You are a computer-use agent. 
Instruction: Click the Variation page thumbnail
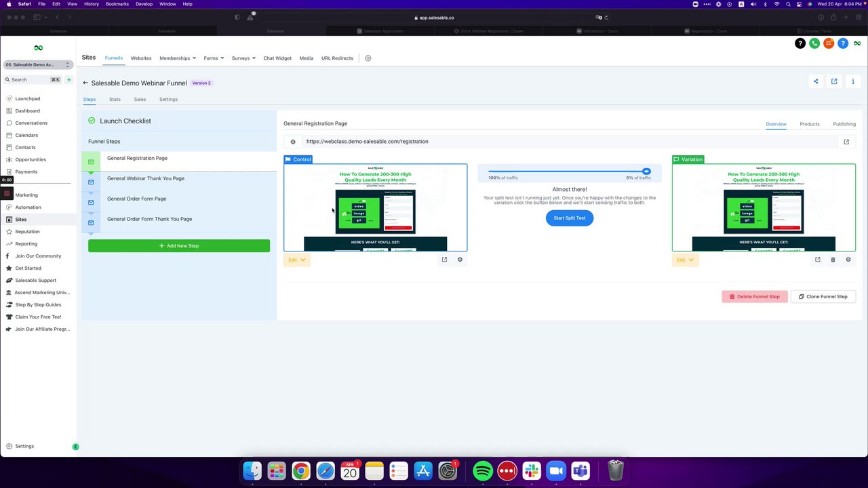[x=764, y=207]
